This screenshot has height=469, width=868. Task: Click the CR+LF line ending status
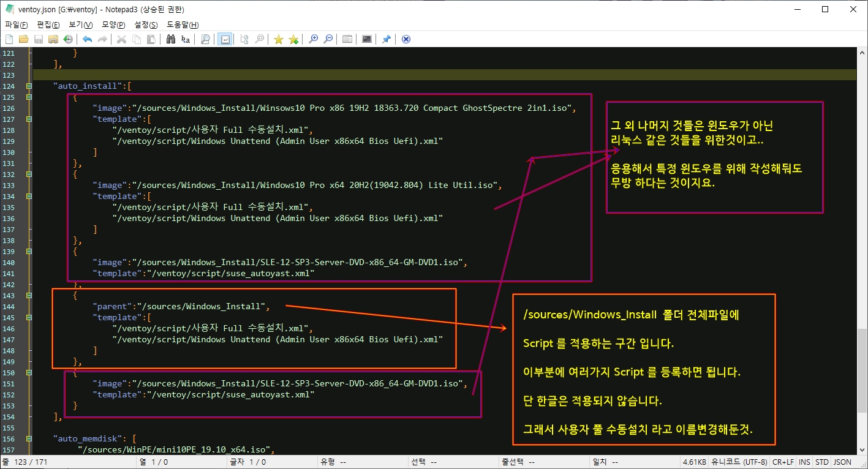click(x=783, y=462)
